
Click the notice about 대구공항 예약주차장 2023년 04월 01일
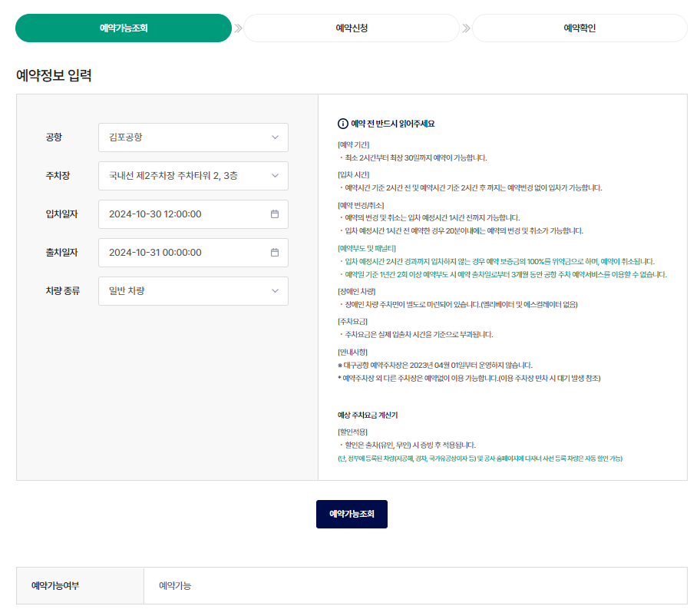coord(435,366)
